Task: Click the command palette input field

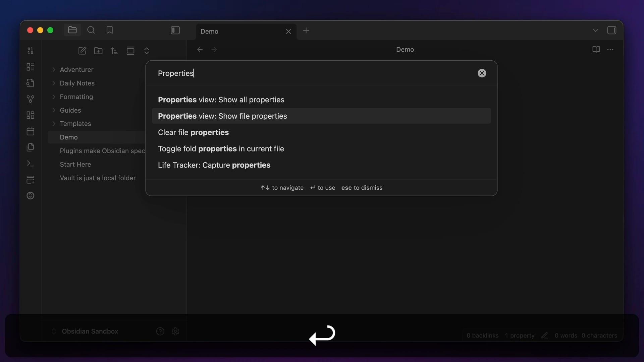Action: click(x=302, y=73)
